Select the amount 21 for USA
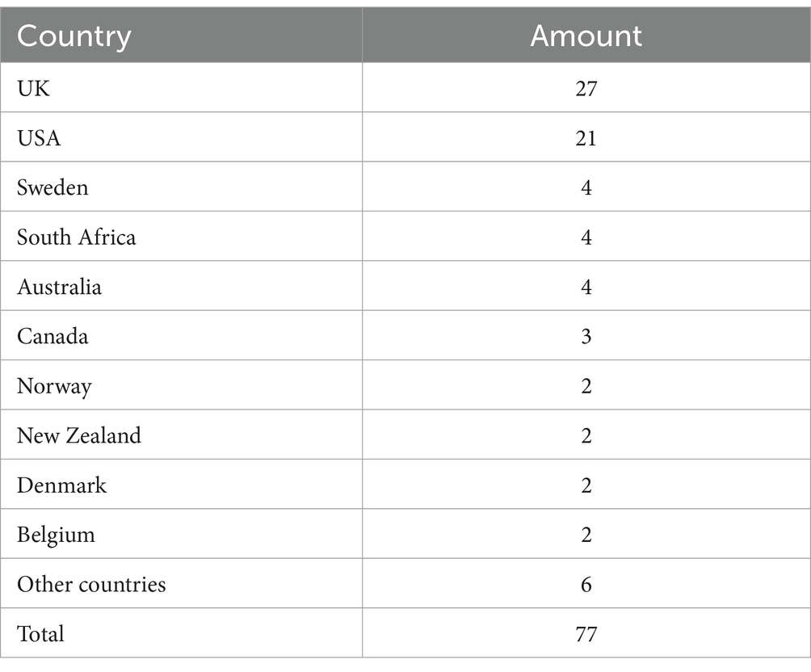The width and height of the screenshot is (811, 672). pos(586,139)
